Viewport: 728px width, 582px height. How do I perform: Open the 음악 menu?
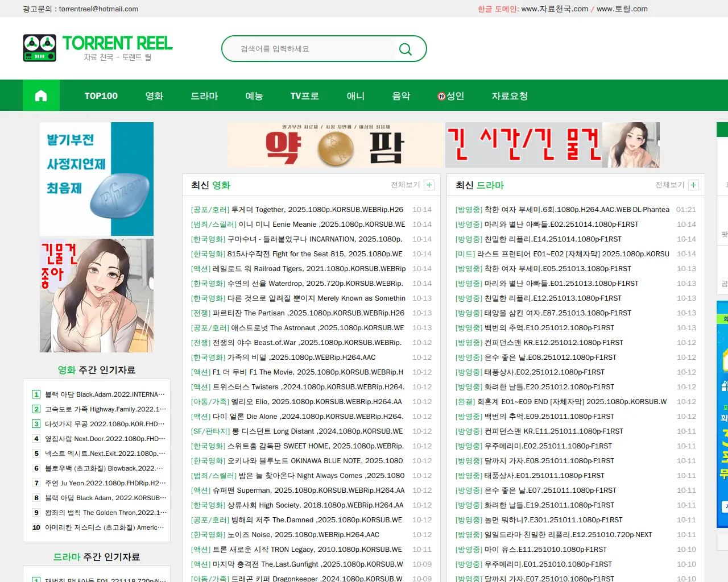401,96
